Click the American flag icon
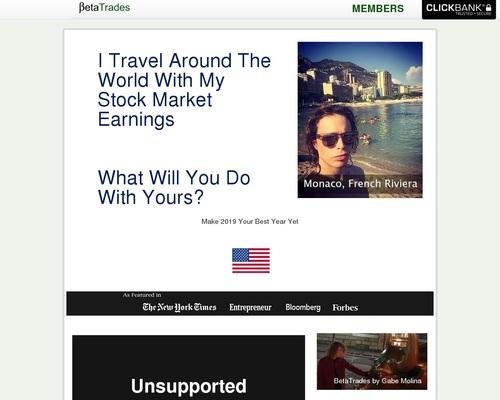This screenshot has height=400, width=500. click(x=251, y=260)
